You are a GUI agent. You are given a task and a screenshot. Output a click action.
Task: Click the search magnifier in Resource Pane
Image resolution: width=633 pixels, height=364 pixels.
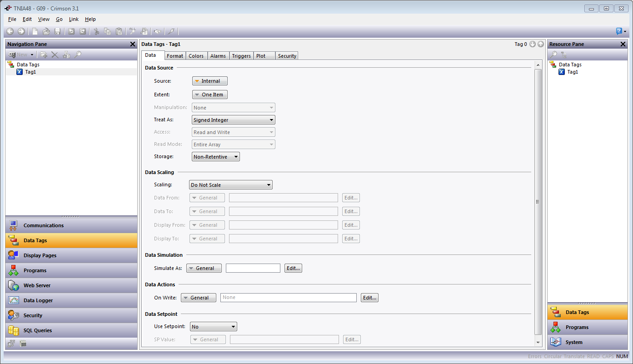tap(553, 55)
